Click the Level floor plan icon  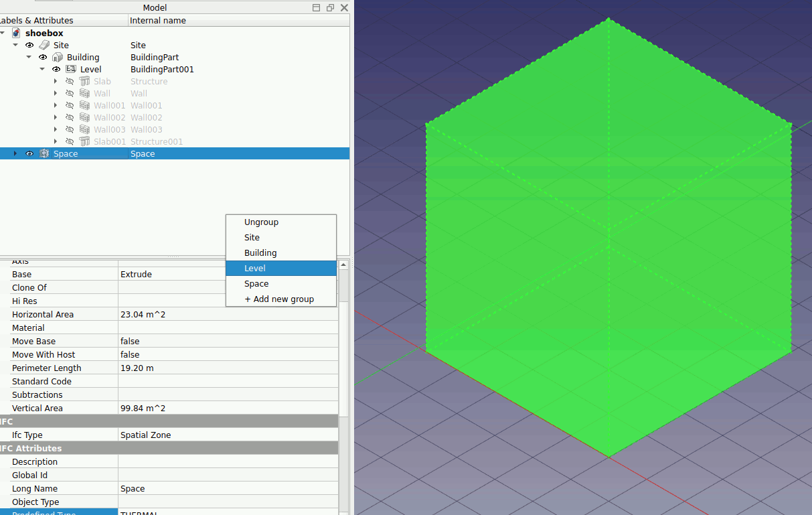pyautogui.click(x=71, y=69)
